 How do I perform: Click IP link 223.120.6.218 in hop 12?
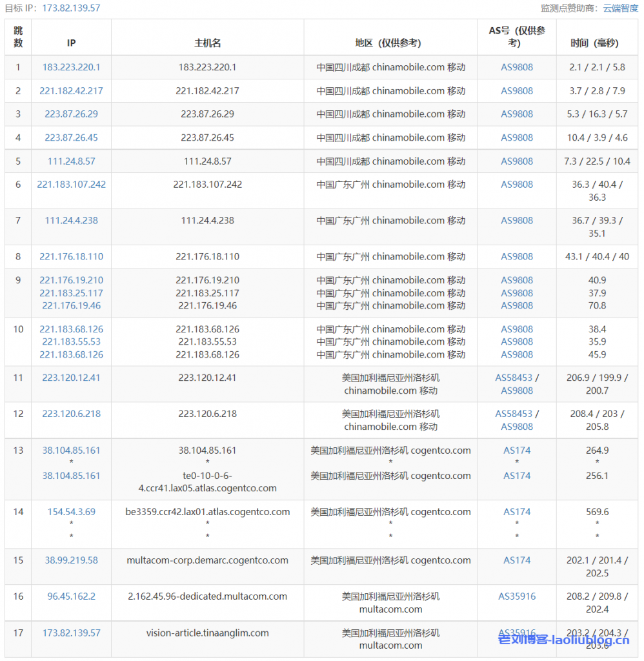click(71, 413)
